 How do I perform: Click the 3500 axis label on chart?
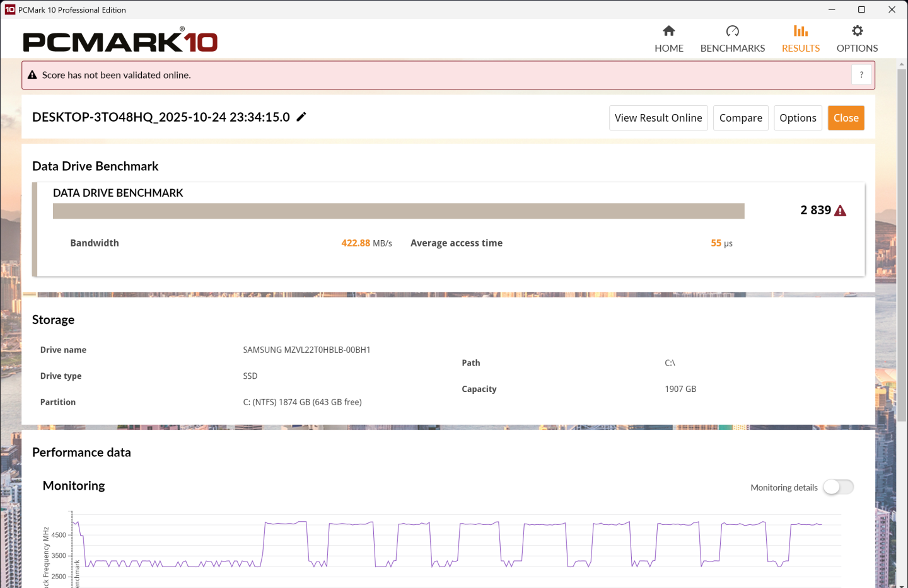[59, 556]
